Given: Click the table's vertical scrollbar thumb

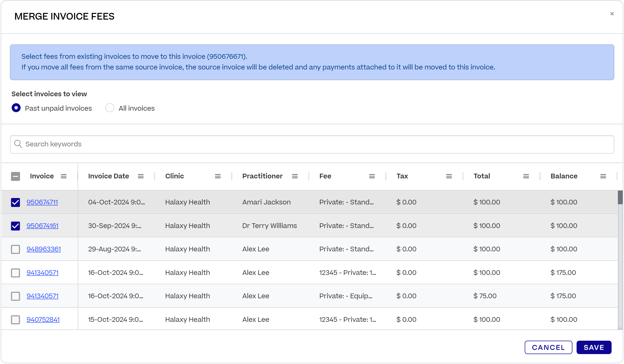Looking at the screenshot, I should (x=620, y=197).
